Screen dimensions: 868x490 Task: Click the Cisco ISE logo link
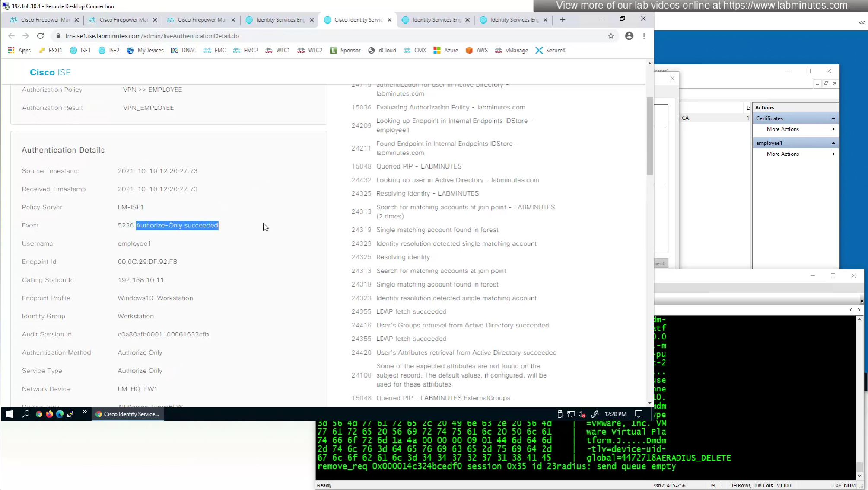[50, 72]
